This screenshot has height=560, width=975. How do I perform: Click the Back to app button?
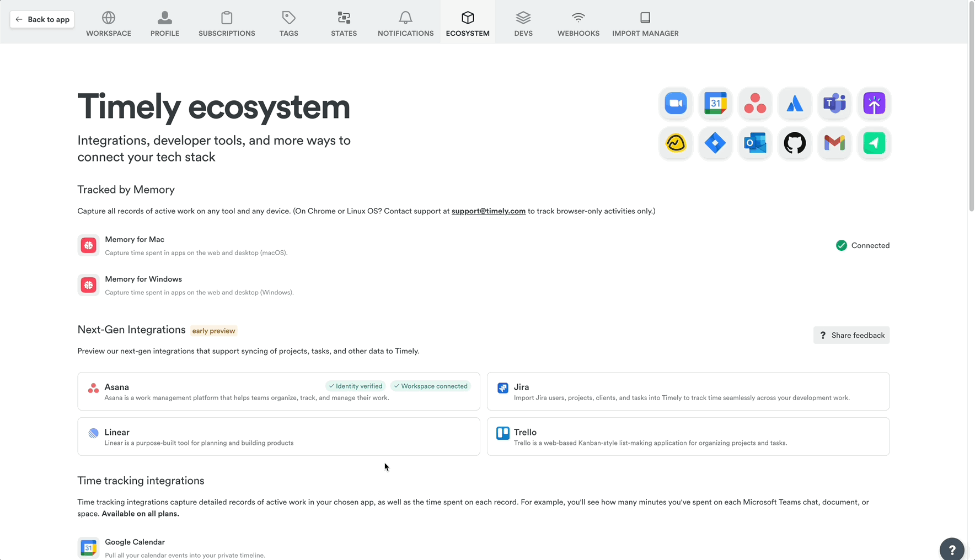pos(42,19)
